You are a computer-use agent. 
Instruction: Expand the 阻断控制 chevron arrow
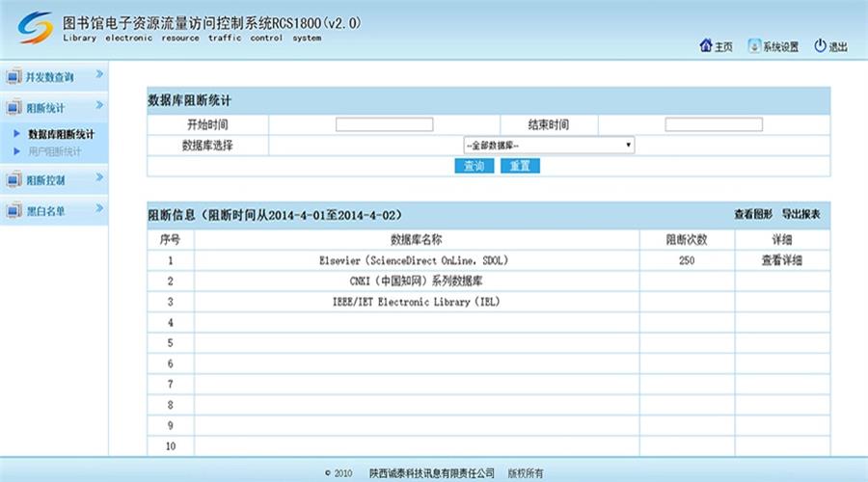(98, 177)
